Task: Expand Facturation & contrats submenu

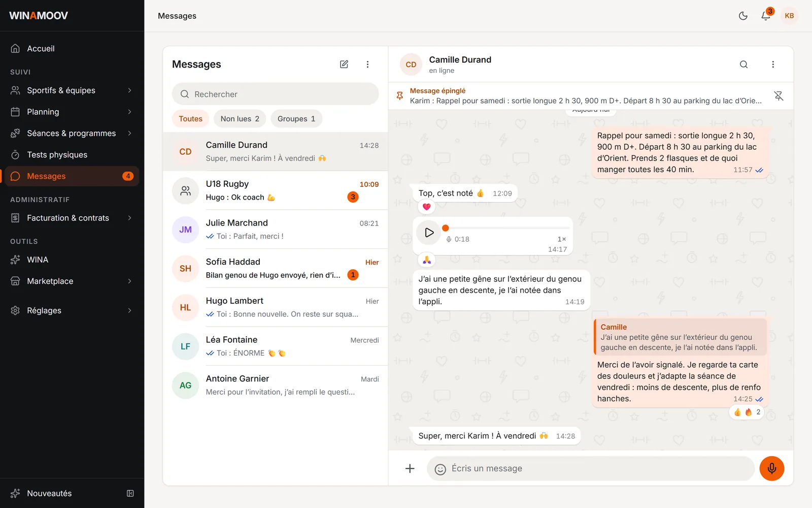Action: [x=72, y=218]
